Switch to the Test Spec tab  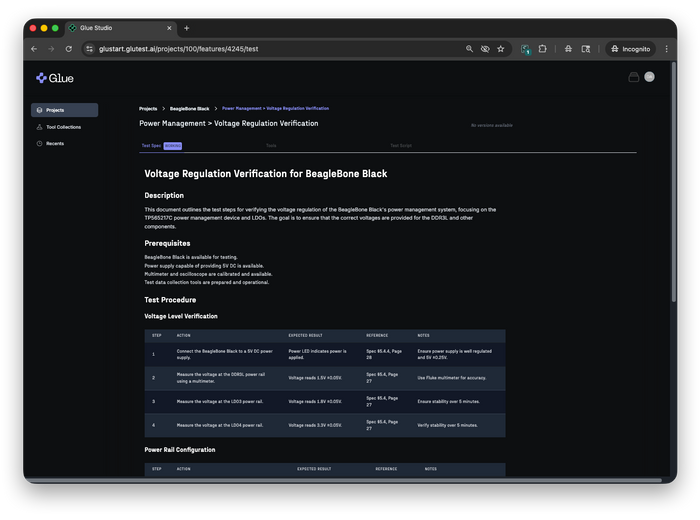point(151,145)
